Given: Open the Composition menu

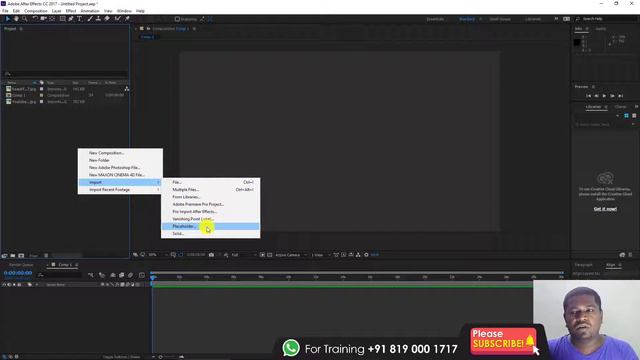Looking at the screenshot, I should pos(36,11).
